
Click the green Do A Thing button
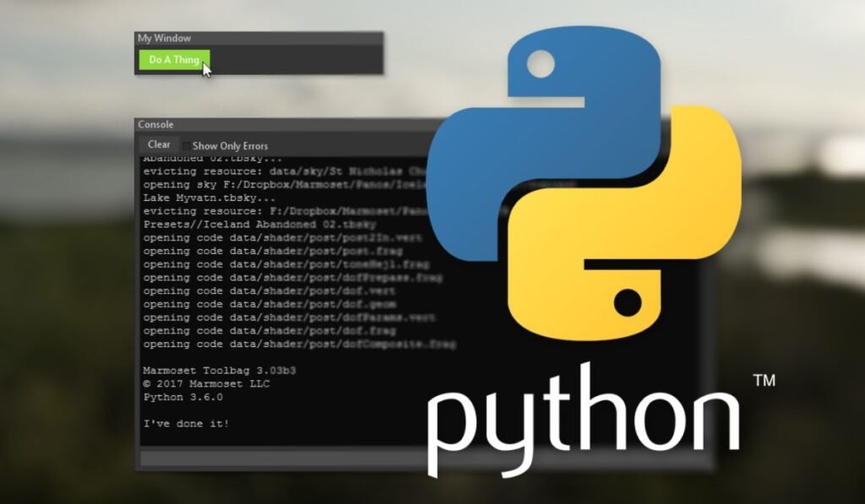click(x=174, y=60)
